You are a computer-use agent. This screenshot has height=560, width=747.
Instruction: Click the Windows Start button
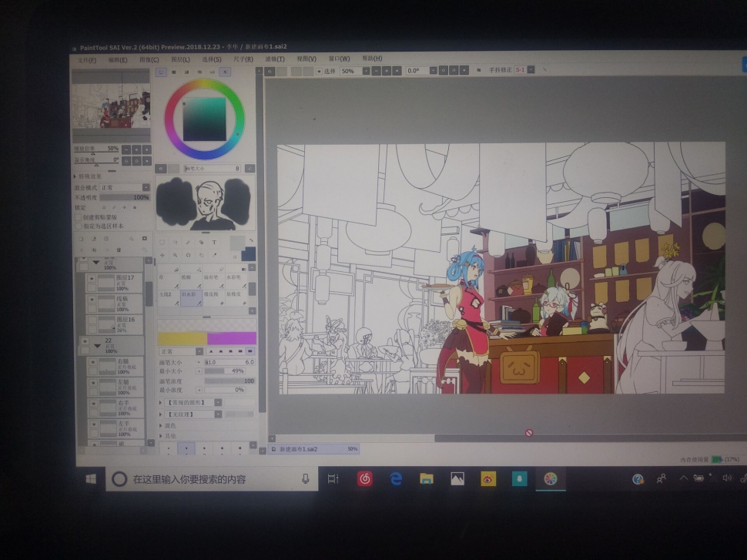click(x=91, y=479)
